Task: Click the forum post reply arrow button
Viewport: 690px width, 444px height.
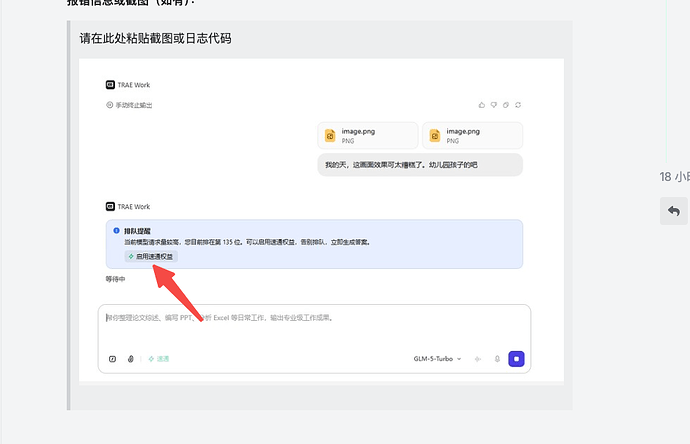Action: pyautogui.click(x=674, y=211)
